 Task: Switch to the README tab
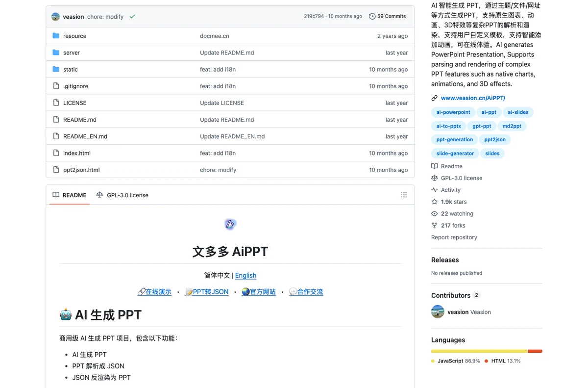click(70, 195)
